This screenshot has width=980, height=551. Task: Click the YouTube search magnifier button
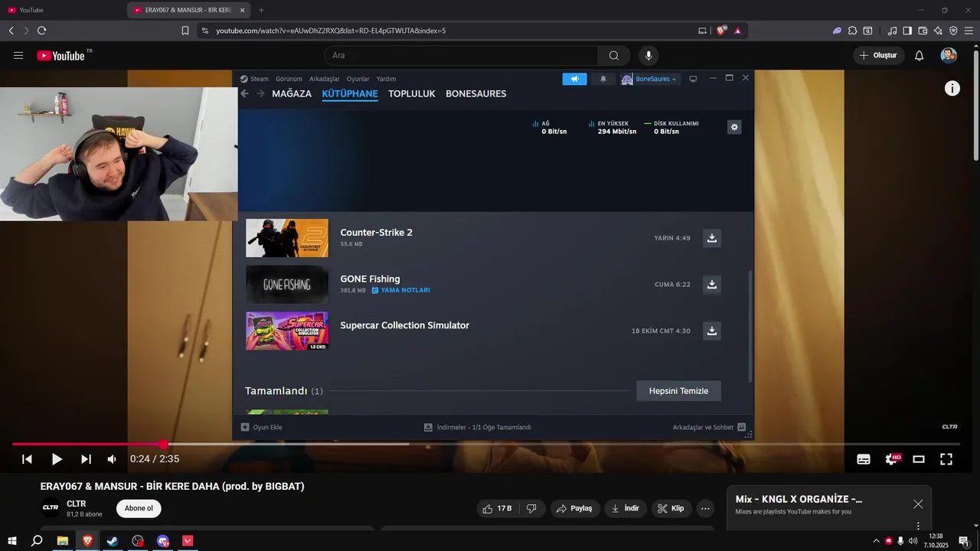(x=614, y=55)
